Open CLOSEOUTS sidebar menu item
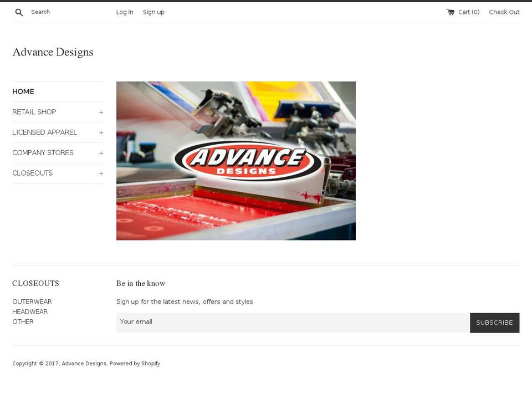 [x=33, y=173]
